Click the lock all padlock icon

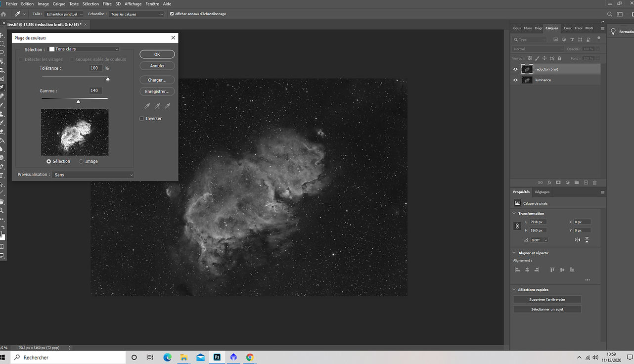(x=559, y=58)
